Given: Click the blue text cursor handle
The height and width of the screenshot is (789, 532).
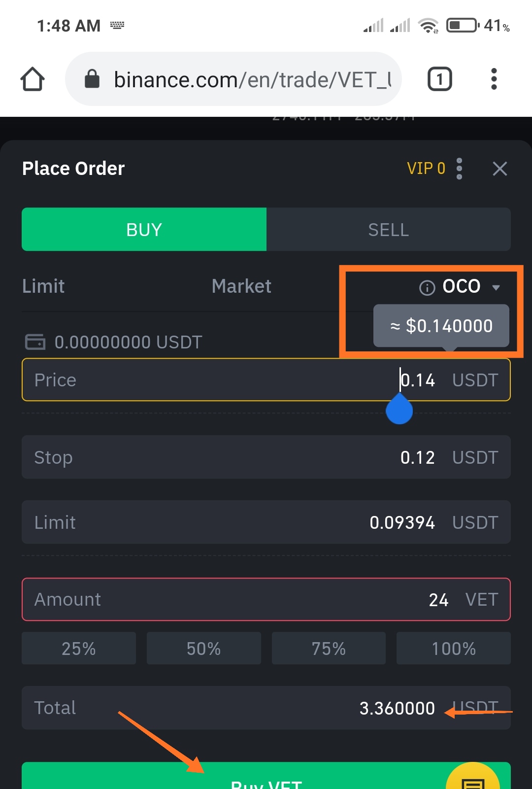Looking at the screenshot, I should (399, 409).
